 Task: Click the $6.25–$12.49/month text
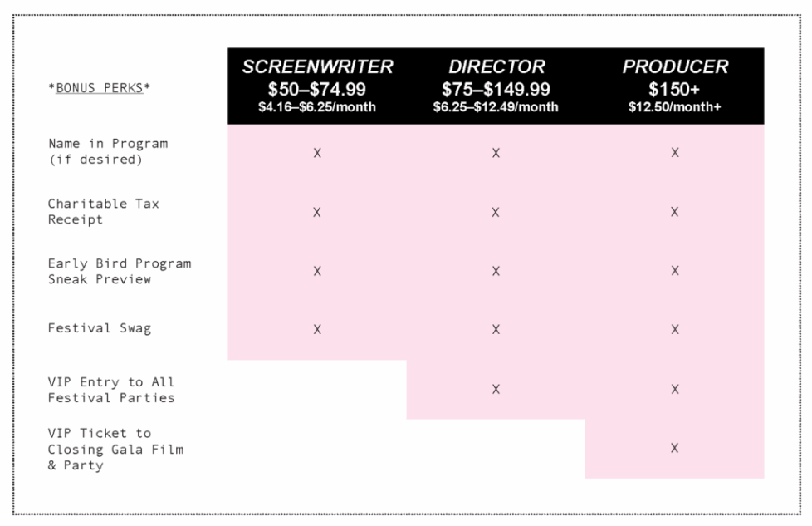[496, 107]
